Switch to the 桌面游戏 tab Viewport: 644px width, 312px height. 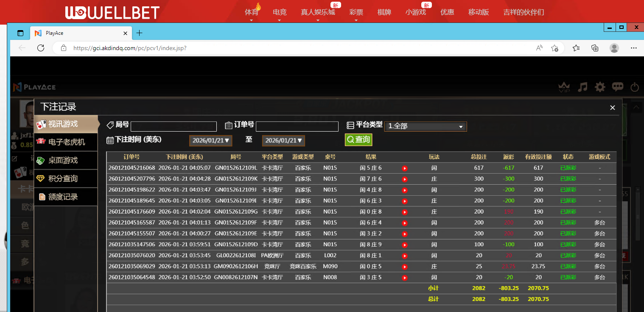(x=63, y=160)
